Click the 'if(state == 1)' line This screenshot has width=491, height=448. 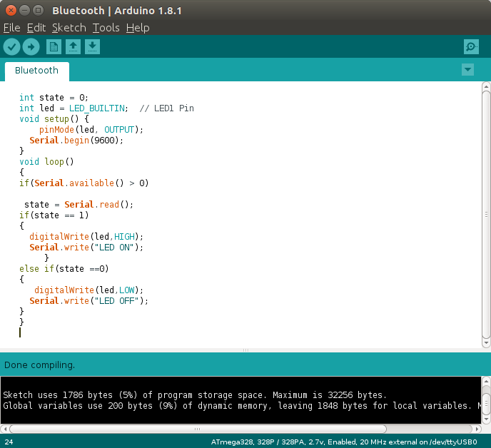pyautogui.click(x=54, y=215)
